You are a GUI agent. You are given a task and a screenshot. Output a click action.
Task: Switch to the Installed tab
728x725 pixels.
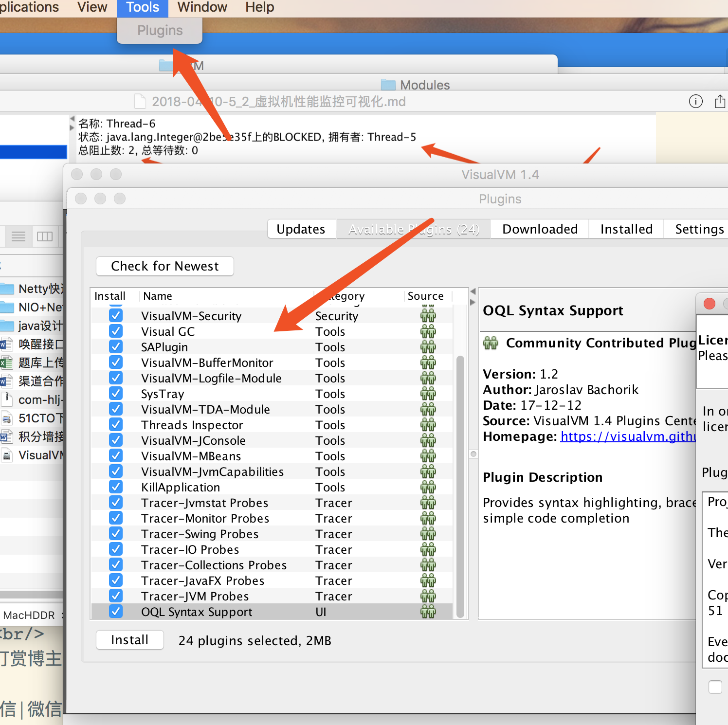(x=626, y=229)
